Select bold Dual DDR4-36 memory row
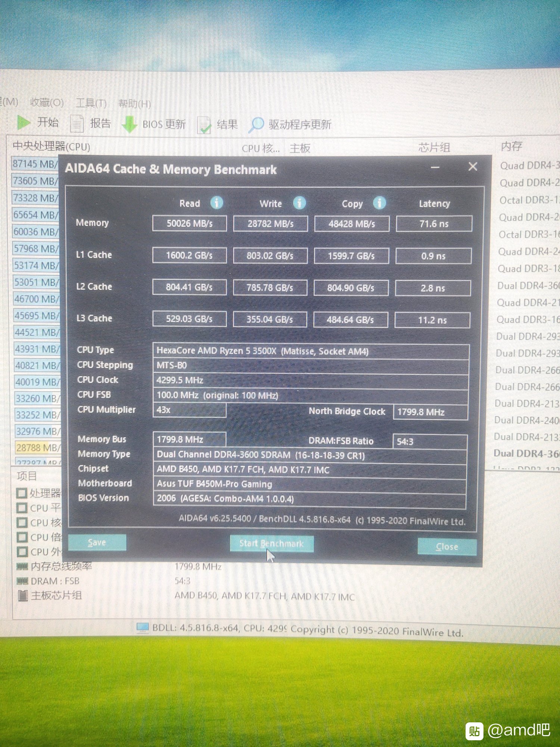 pos(526,453)
